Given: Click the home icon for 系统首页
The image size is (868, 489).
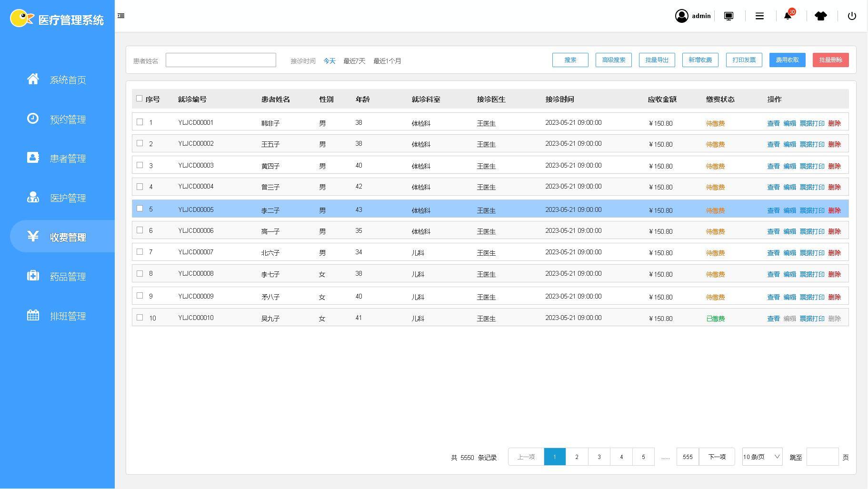Looking at the screenshot, I should click(x=33, y=79).
